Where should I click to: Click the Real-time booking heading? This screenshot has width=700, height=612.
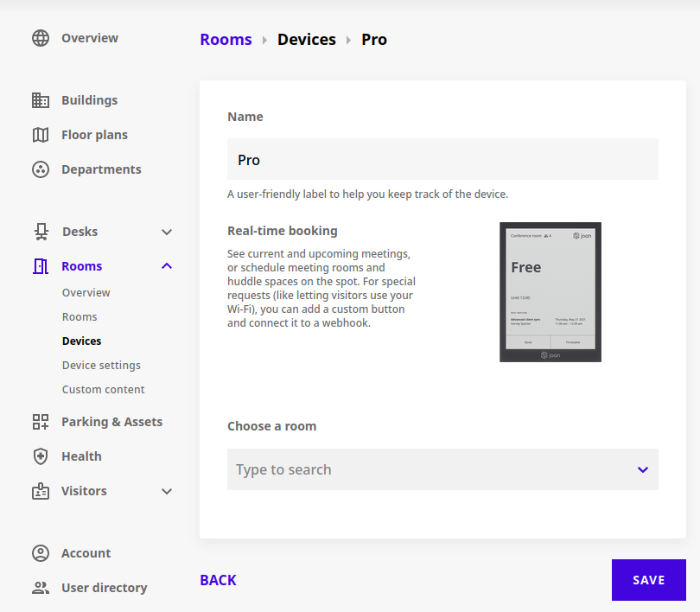coord(283,231)
